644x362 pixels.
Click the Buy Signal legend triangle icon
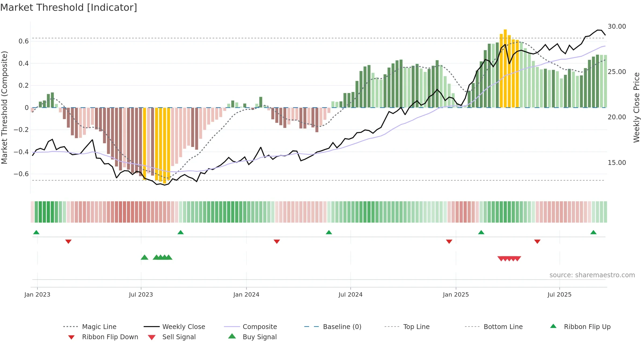(232, 336)
